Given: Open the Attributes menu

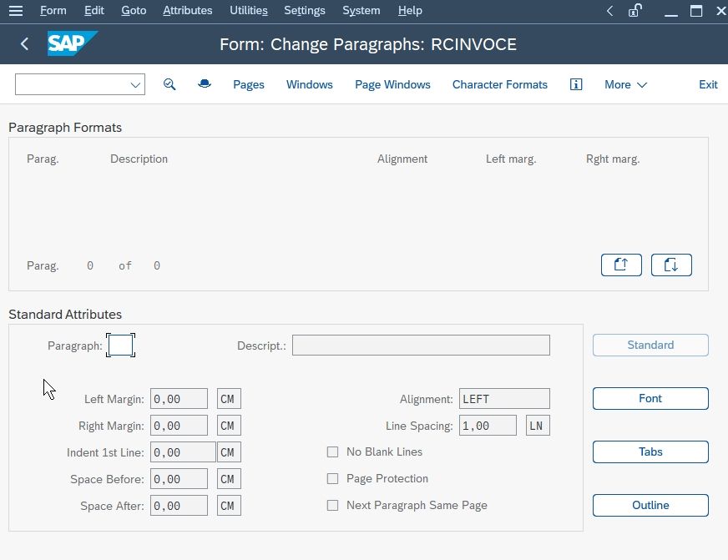Looking at the screenshot, I should coord(188,10).
